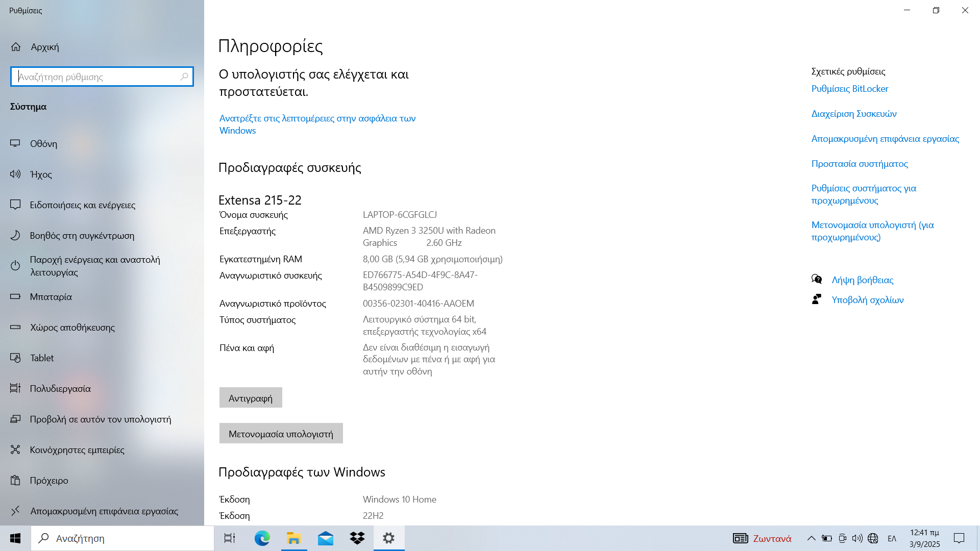Click the Home icon beside Αρχική
Viewport: 980px width, 551px height.
tap(16, 47)
